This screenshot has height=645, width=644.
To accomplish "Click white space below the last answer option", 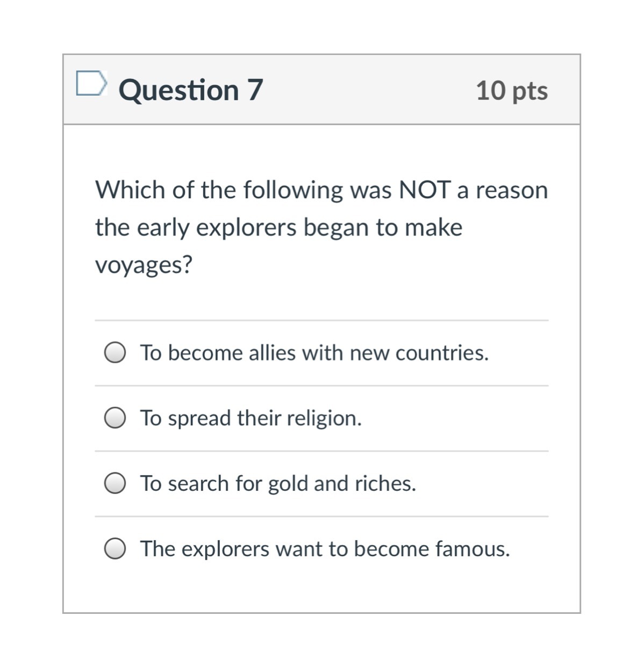I will [x=321, y=589].
